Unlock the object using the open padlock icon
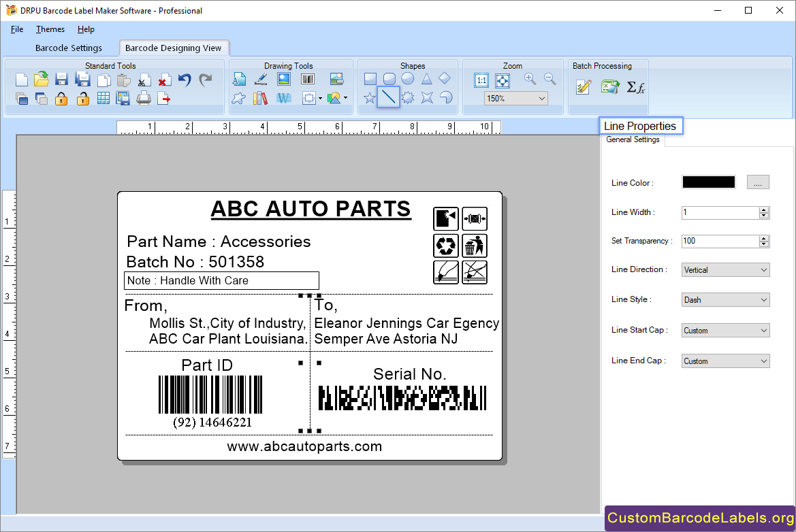 point(83,99)
